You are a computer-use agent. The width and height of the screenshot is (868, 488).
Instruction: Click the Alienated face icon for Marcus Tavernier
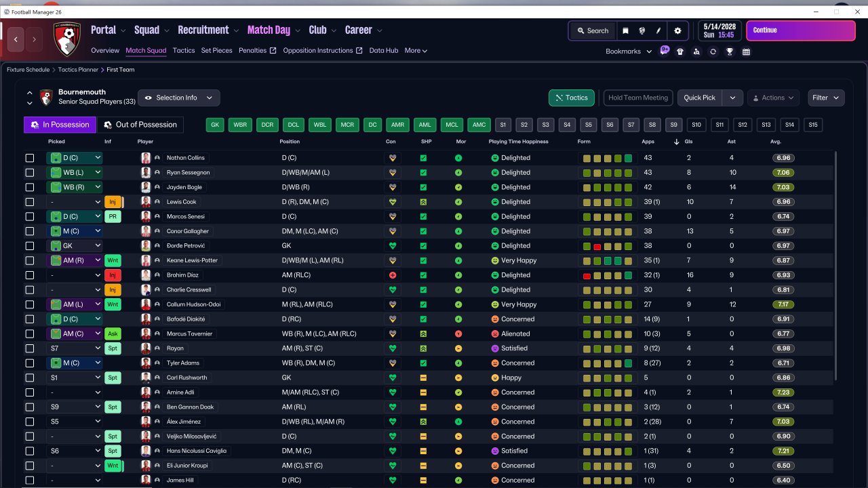coord(495,333)
